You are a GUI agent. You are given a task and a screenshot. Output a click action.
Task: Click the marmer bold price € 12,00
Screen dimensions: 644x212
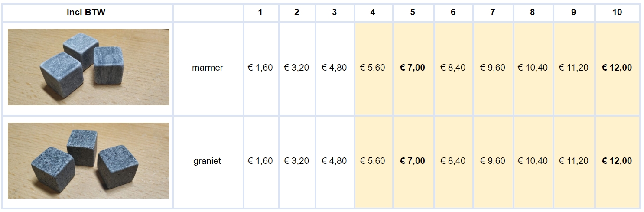pyautogui.click(x=617, y=68)
